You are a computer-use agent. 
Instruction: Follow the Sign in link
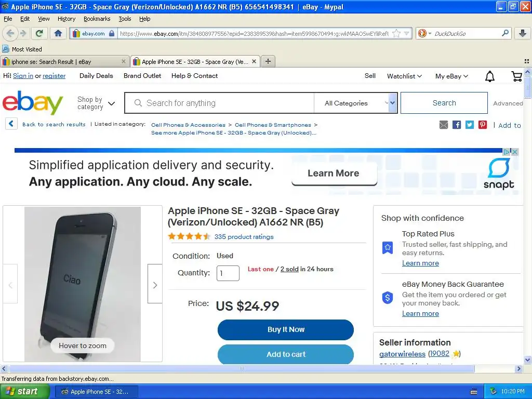23,76
